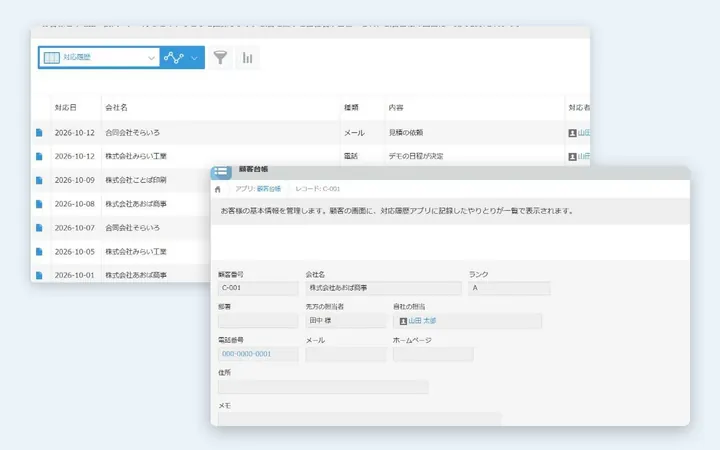Click 株式会社みらい工業 in the 2026-10-05 row

point(136,252)
